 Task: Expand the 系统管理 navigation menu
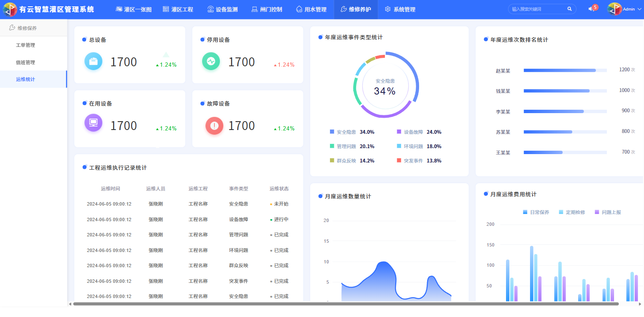400,9
